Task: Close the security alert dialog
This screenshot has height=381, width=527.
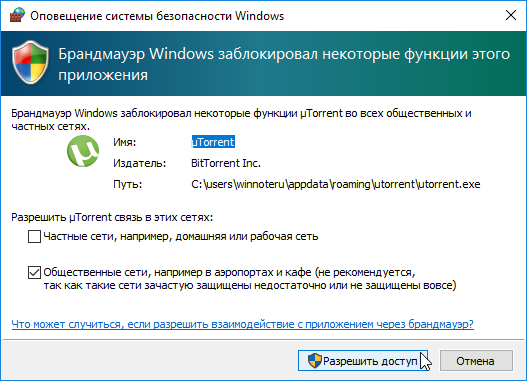Action: coord(511,15)
